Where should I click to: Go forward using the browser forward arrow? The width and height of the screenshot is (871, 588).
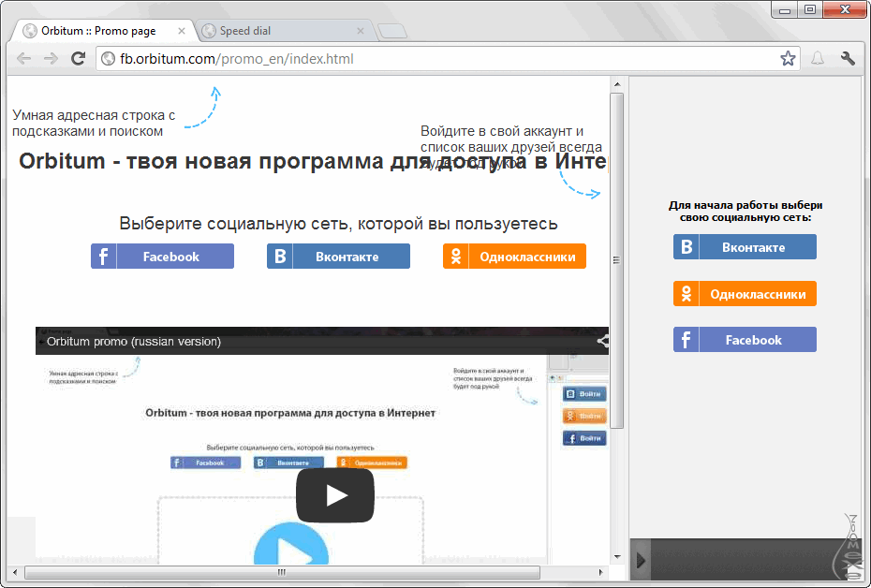[51, 58]
